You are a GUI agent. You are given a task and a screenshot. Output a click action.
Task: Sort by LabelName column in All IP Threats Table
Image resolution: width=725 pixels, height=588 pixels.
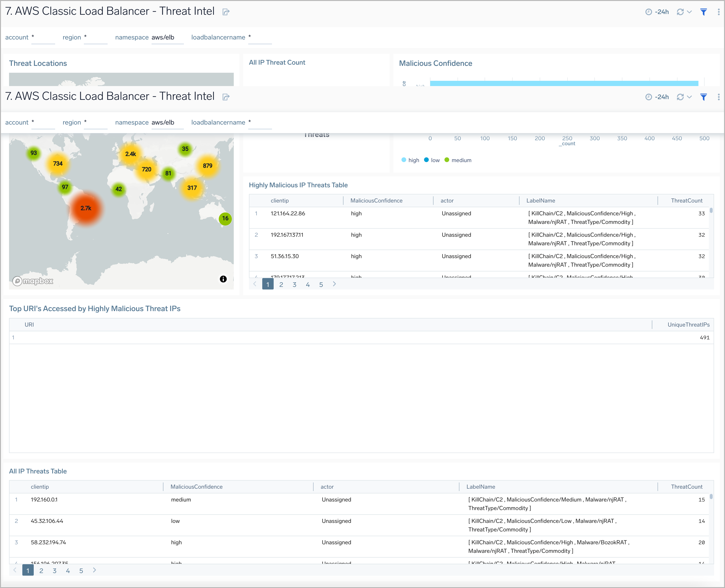(x=481, y=487)
